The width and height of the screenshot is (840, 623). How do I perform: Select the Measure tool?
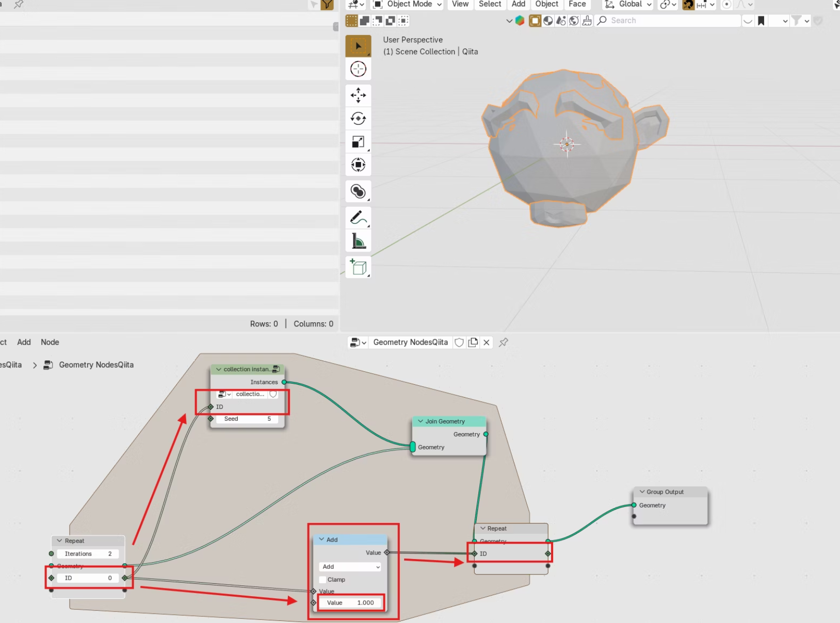(358, 241)
